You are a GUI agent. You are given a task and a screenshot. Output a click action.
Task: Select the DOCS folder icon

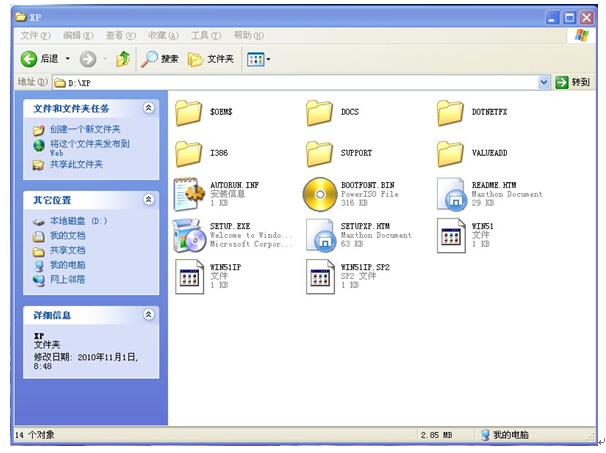click(x=319, y=112)
